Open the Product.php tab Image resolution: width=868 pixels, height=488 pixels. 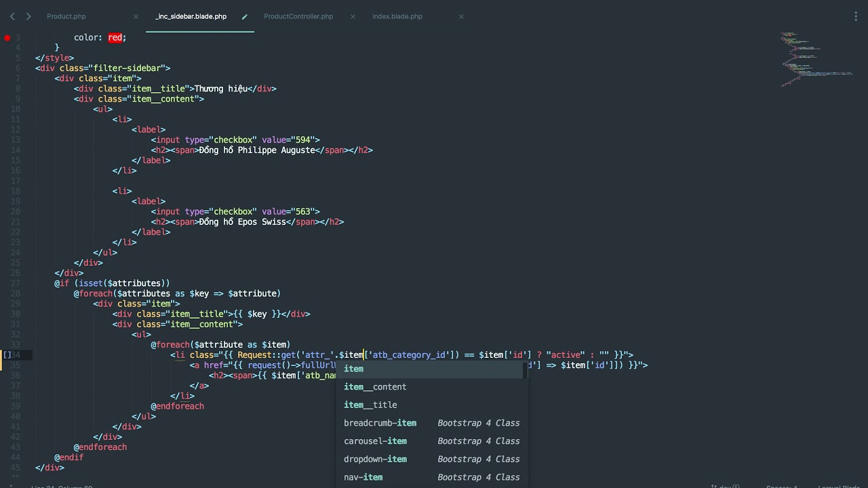tap(66, 16)
